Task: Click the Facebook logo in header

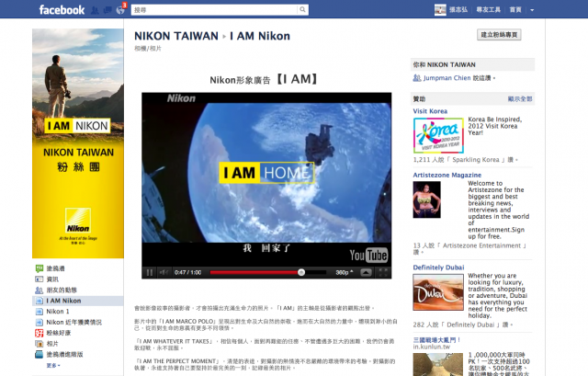Action: pyautogui.click(x=62, y=10)
